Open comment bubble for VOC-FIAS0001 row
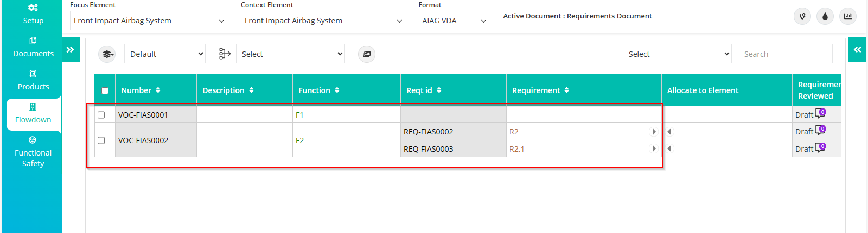 (820, 113)
